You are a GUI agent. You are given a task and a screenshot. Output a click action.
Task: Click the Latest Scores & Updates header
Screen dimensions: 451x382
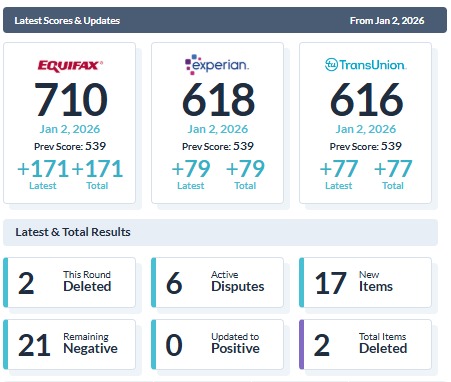67,21
